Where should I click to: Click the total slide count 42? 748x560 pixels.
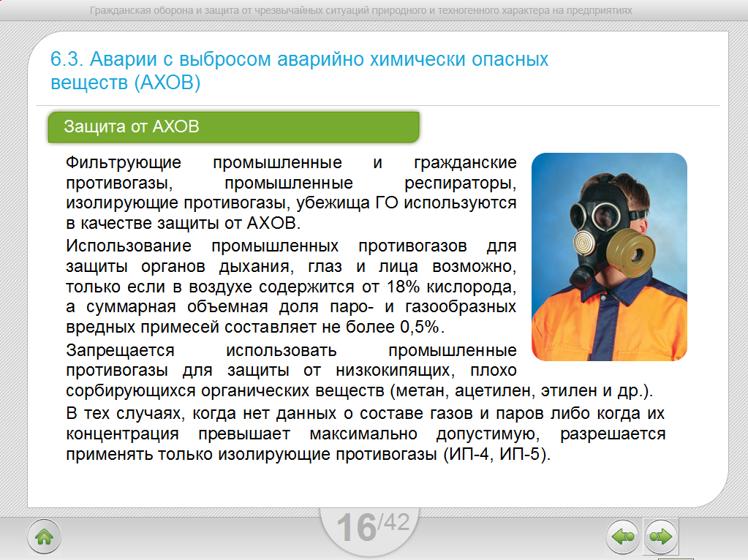point(396,522)
